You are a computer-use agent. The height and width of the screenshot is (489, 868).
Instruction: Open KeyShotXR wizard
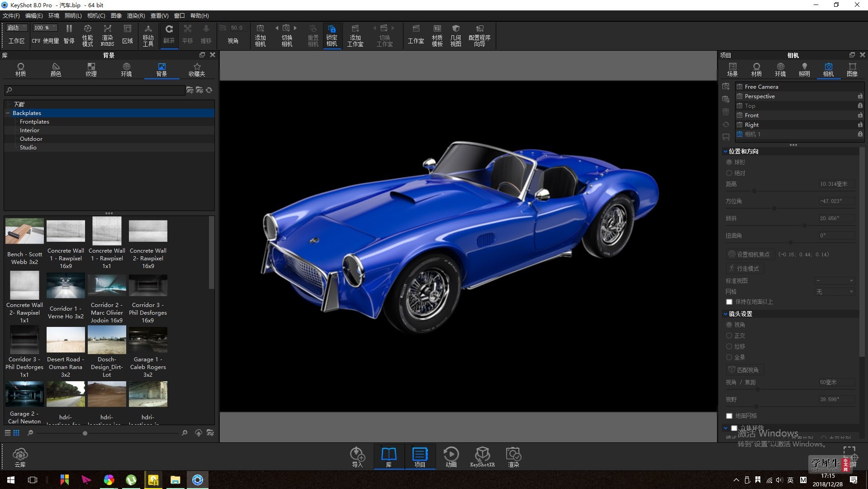tap(482, 457)
